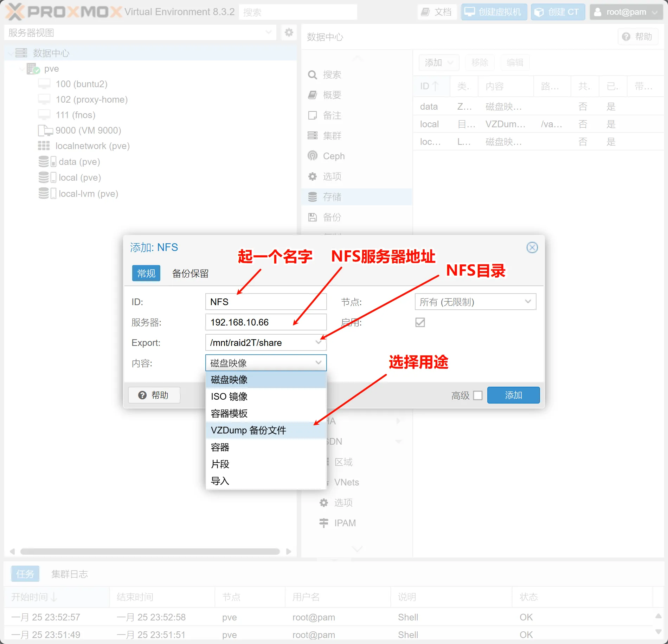Open the 节点 nodes dropdown
This screenshot has height=644, width=668.
pyautogui.click(x=475, y=302)
